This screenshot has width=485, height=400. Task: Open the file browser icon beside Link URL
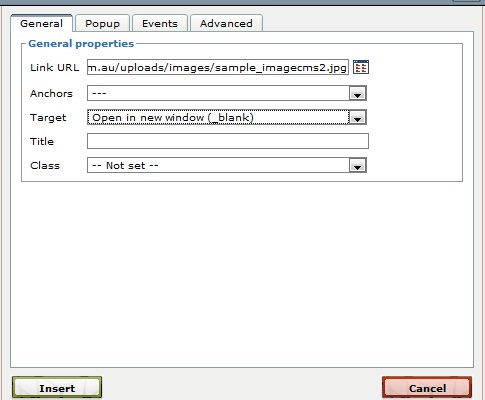click(x=361, y=67)
